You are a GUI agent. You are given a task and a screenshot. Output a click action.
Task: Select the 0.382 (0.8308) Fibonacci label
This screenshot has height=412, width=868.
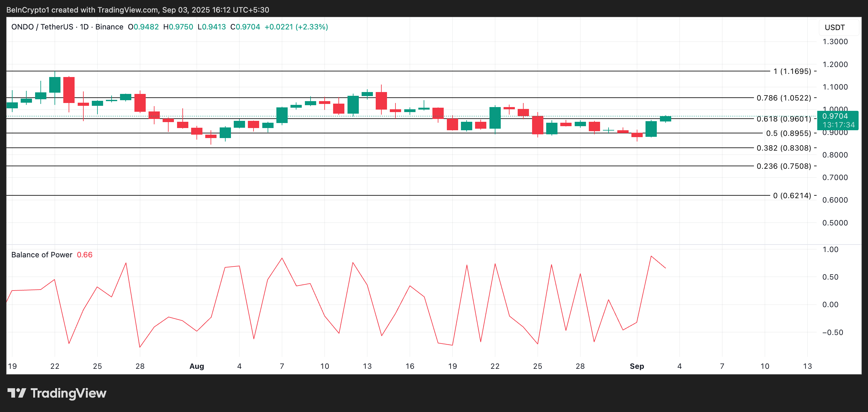(x=783, y=148)
